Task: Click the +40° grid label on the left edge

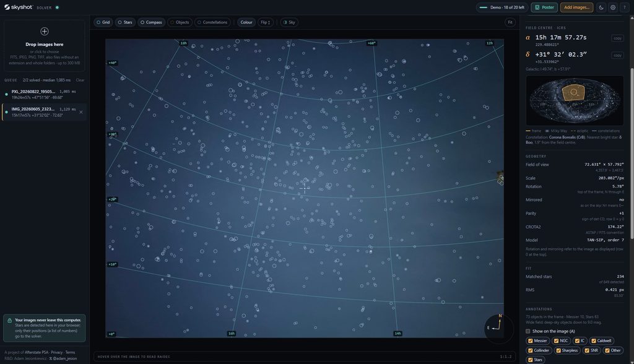Action: (x=112, y=63)
